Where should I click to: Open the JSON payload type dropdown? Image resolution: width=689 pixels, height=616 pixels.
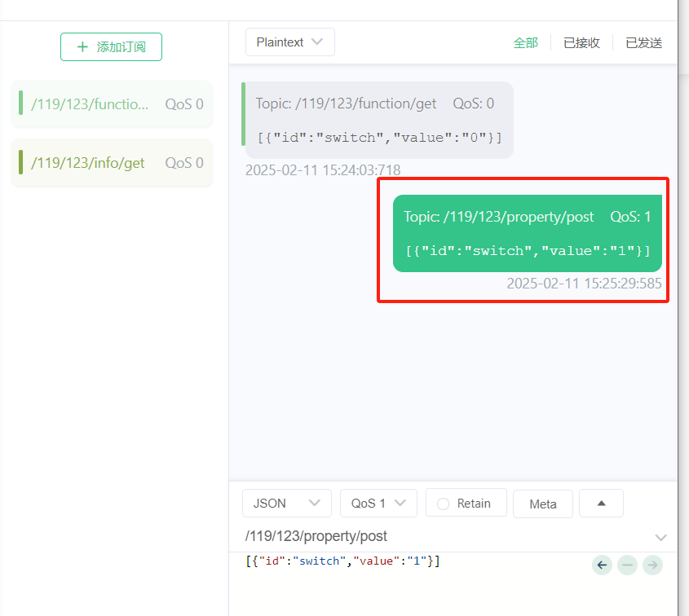tap(286, 504)
